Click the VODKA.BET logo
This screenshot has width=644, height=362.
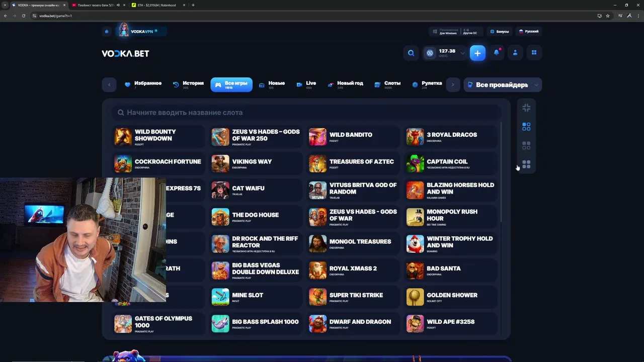tap(125, 53)
